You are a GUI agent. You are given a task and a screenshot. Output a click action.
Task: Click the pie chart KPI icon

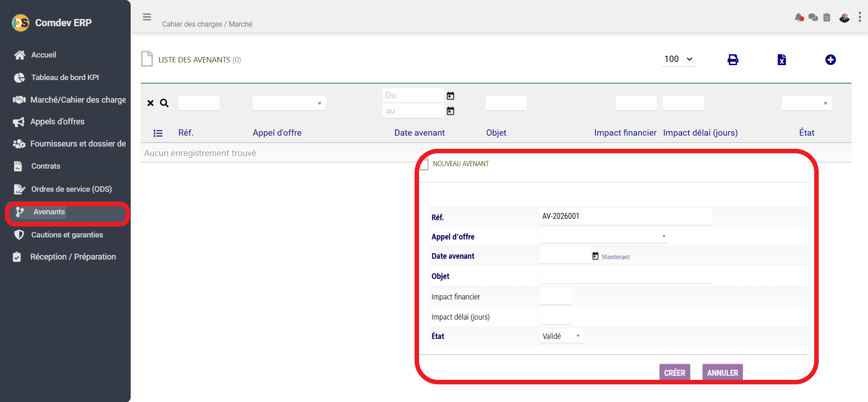tap(19, 77)
